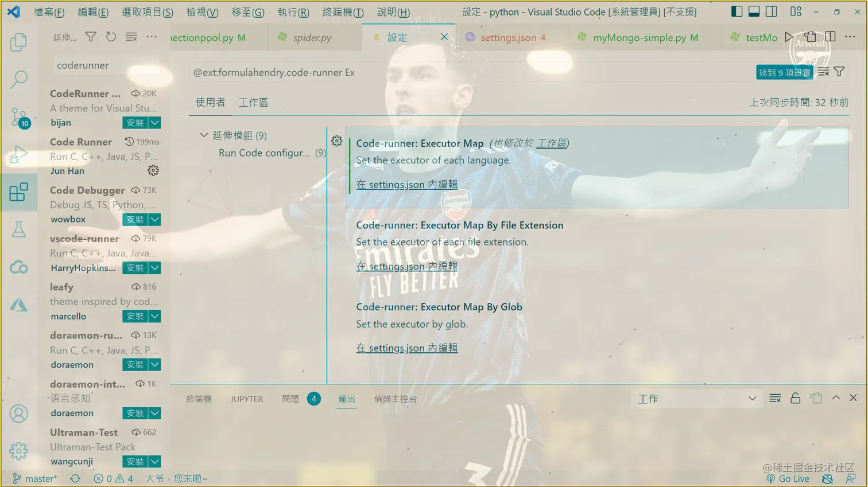Open extensions view more actions menu
Image resolution: width=868 pixels, height=487 pixels.
pos(152,37)
